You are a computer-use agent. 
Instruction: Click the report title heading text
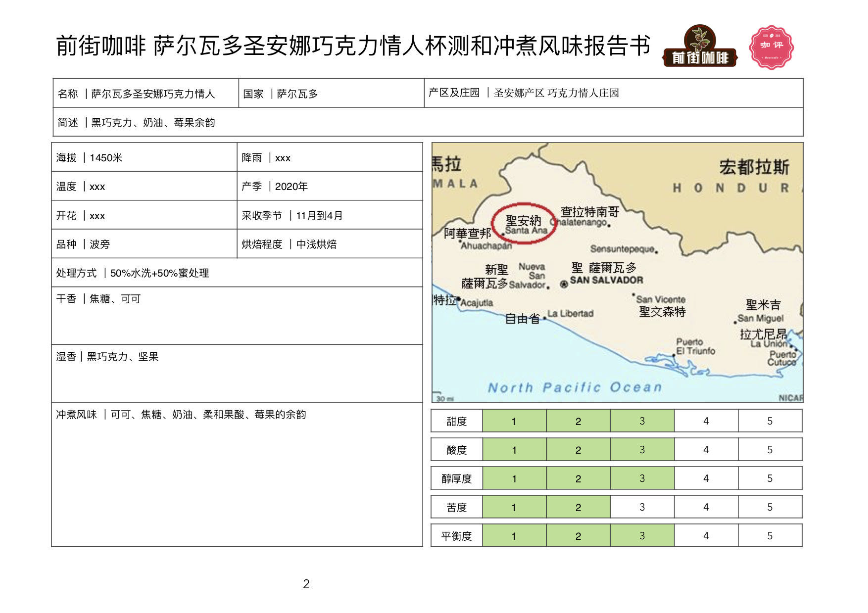tap(353, 46)
